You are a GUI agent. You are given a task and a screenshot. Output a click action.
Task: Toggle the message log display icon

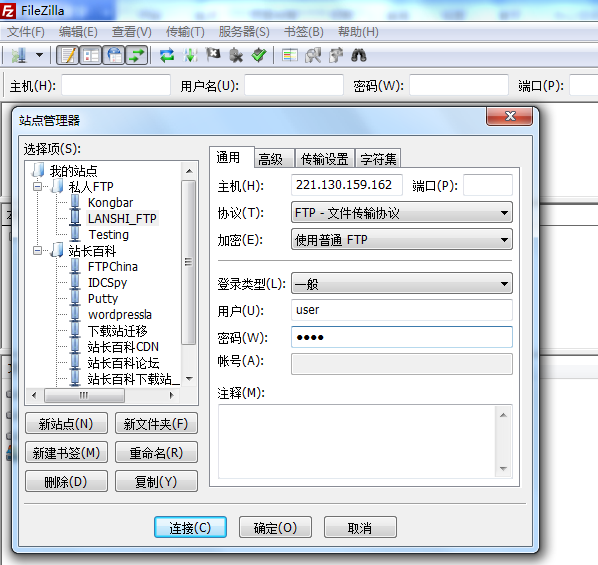(x=68, y=56)
